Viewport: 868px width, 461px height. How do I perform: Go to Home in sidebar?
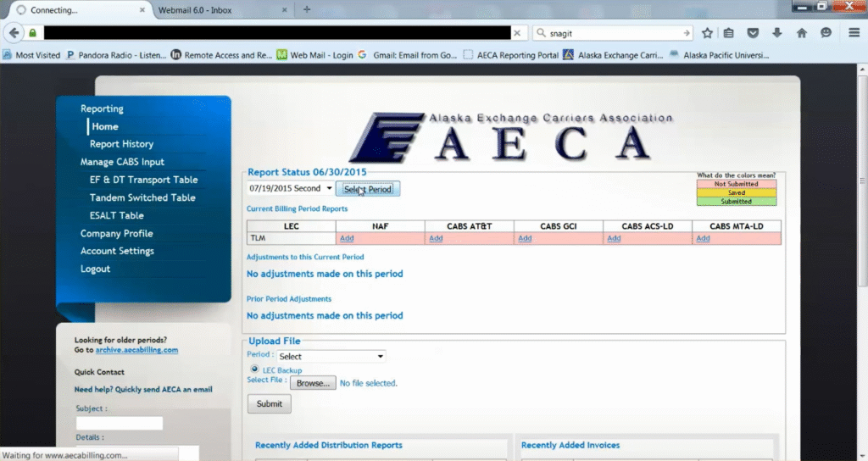coord(105,126)
